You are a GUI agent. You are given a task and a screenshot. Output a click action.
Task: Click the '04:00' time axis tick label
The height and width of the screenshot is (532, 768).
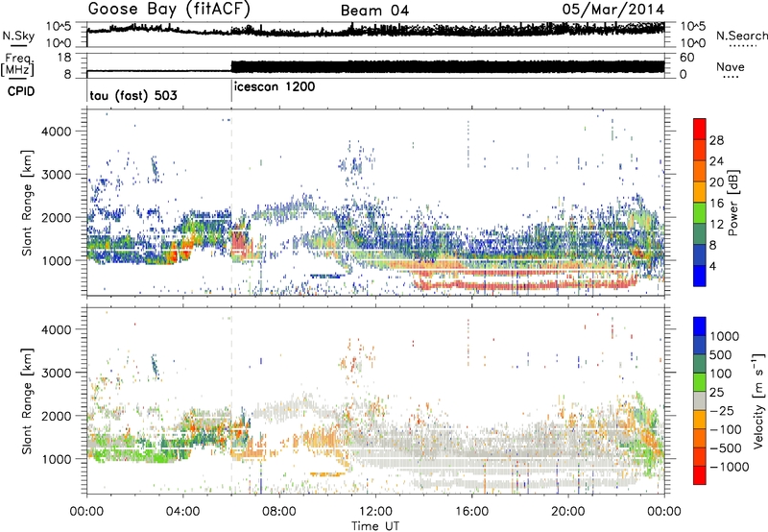click(182, 512)
